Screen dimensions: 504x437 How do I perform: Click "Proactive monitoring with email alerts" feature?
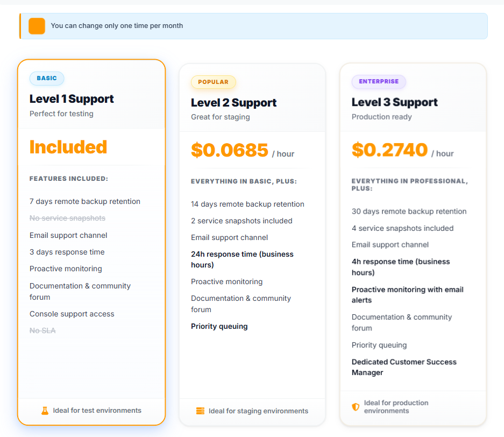point(407,295)
